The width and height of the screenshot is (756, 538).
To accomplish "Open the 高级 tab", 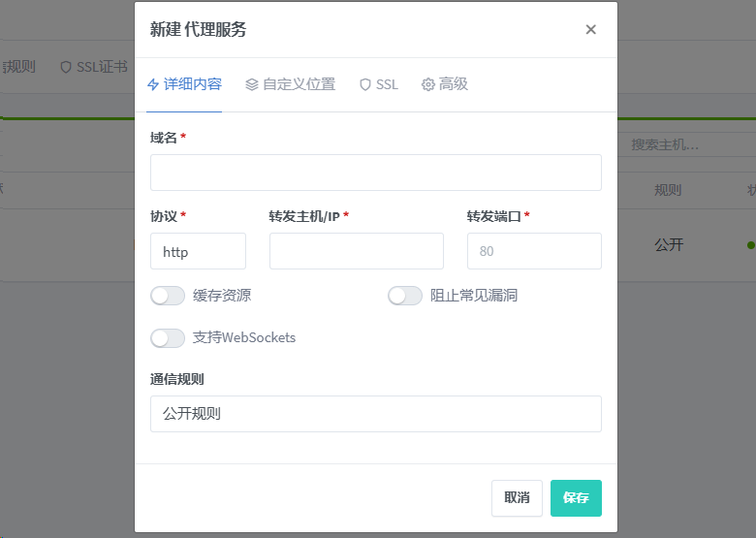I will [x=445, y=84].
